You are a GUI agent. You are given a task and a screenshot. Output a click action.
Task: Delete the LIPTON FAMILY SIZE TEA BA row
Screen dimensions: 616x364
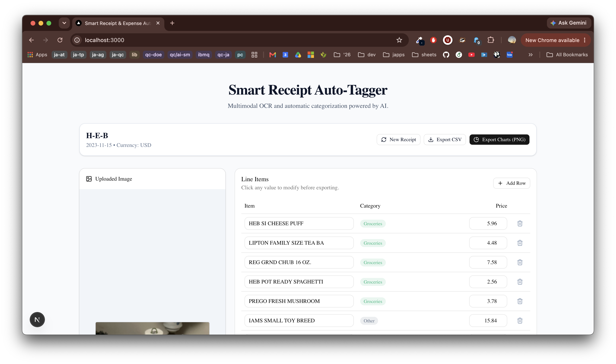[x=520, y=243]
